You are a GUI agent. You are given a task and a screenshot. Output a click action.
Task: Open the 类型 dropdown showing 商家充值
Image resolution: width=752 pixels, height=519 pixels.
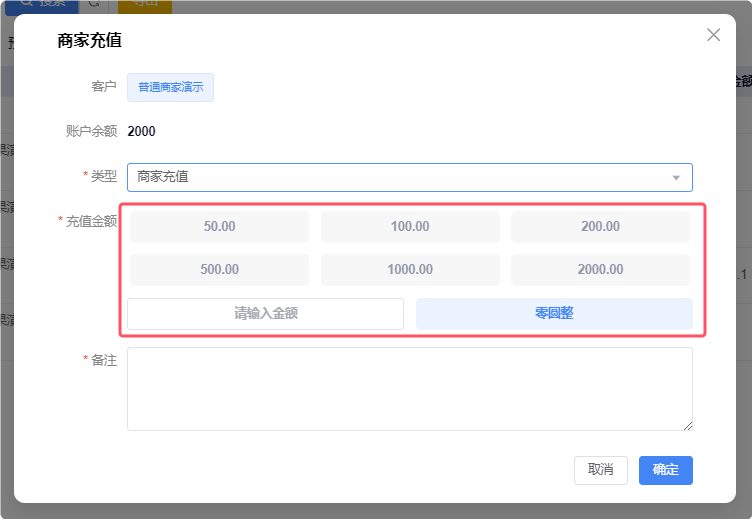(x=400, y=177)
